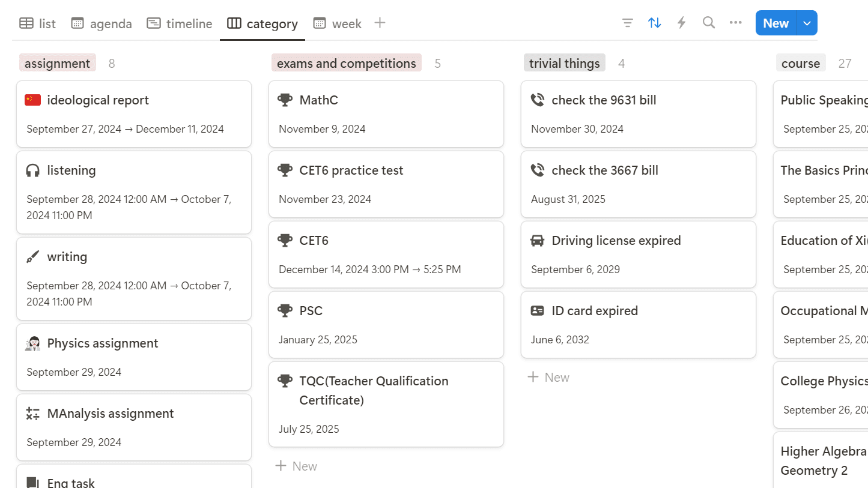
Task: Select the category view tab
Action: click(x=263, y=23)
